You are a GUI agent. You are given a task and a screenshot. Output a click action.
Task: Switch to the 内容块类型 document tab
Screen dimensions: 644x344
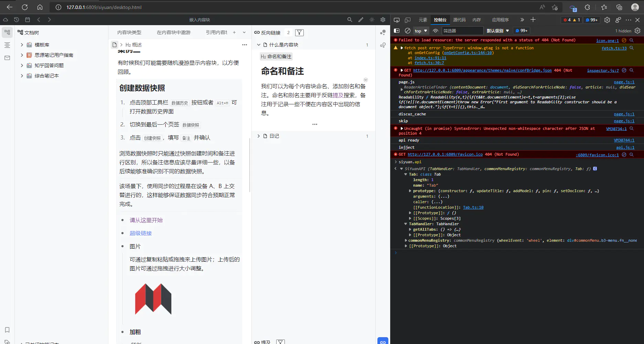129,32
